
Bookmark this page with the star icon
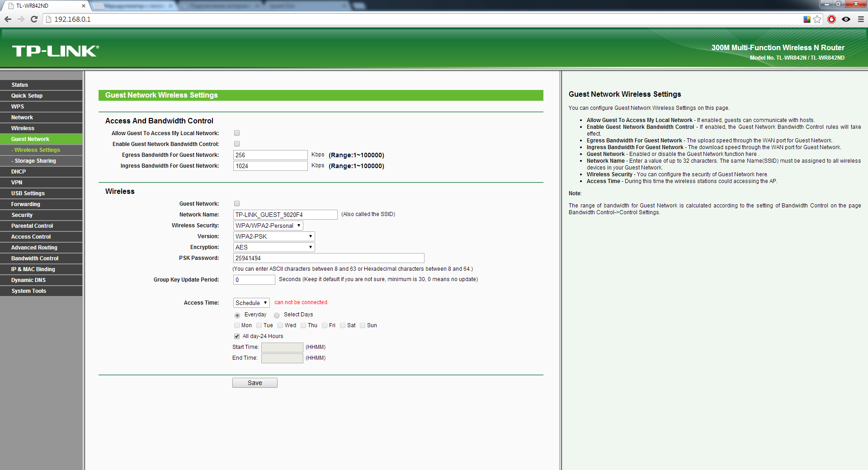tap(817, 19)
